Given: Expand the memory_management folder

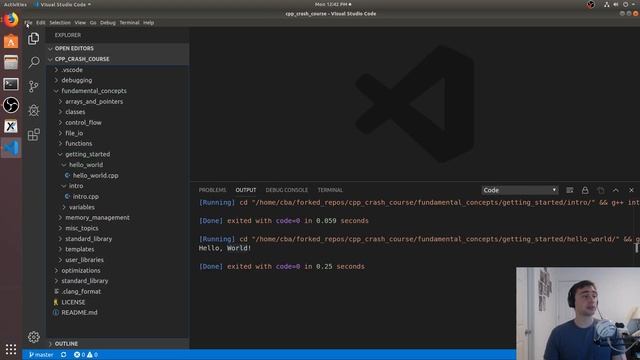Looking at the screenshot, I should coord(118,218).
